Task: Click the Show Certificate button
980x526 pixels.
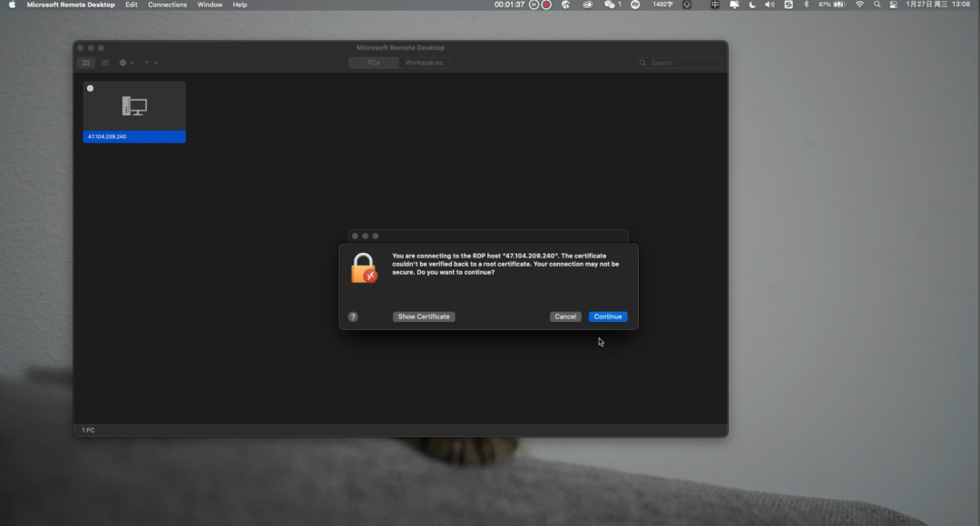Action: point(424,317)
